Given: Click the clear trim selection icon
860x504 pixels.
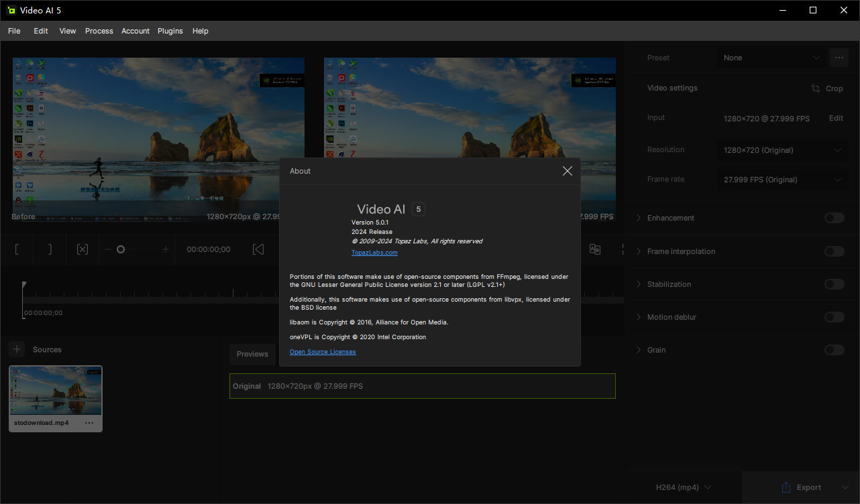Looking at the screenshot, I should click(x=83, y=249).
